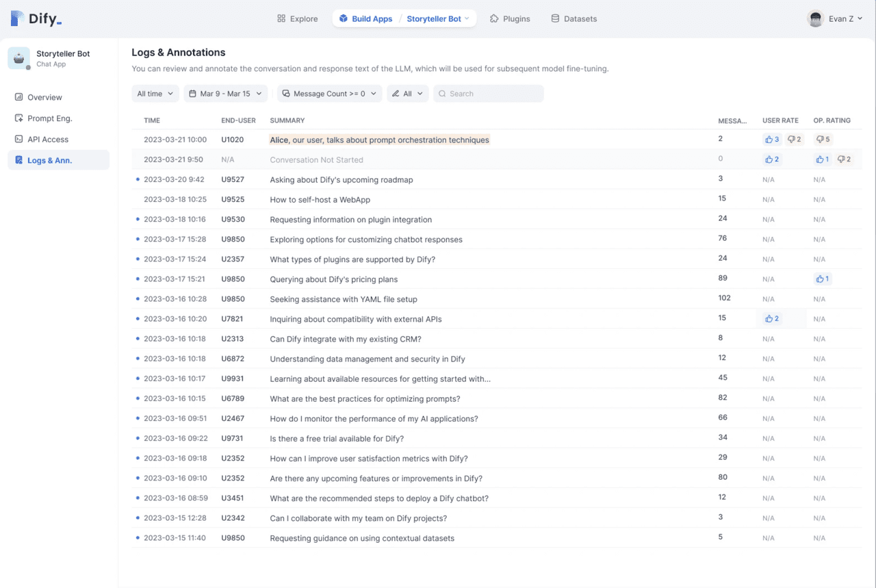This screenshot has height=588, width=876.
Task: Click thumbs-up 2 on the external APIs row
Action: [772, 319]
